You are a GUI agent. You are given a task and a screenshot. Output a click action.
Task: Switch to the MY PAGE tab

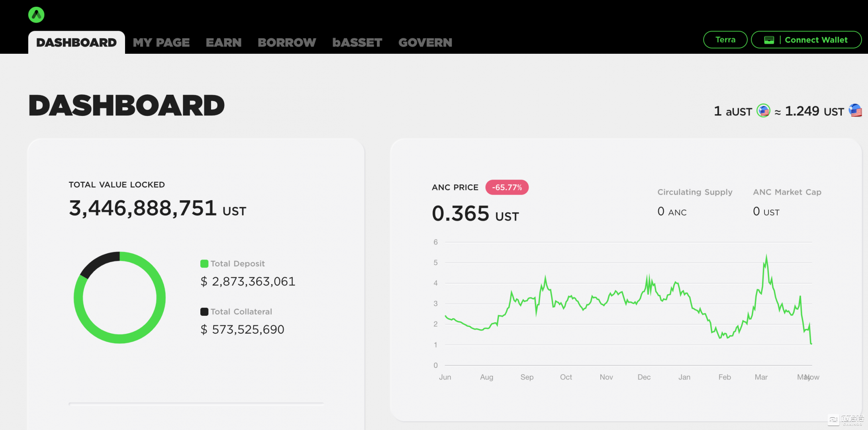coord(161,43)
